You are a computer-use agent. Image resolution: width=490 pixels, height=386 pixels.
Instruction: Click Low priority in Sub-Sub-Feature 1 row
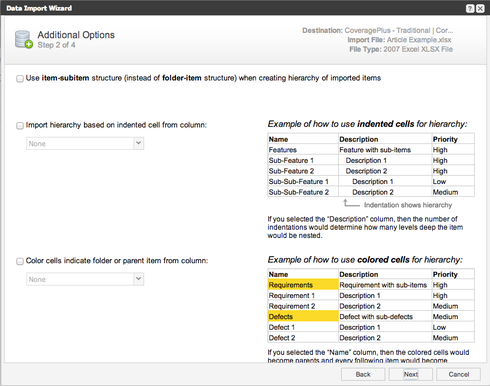click(x=453, y=181)
